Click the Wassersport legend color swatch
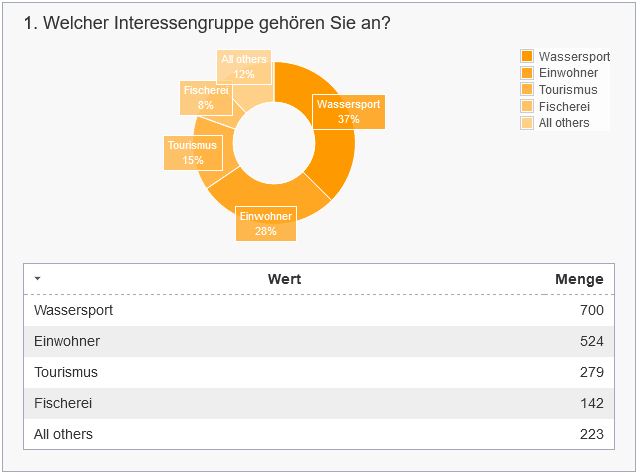The width and height of the screenshot is (639, 474). (x=527, y=56)
